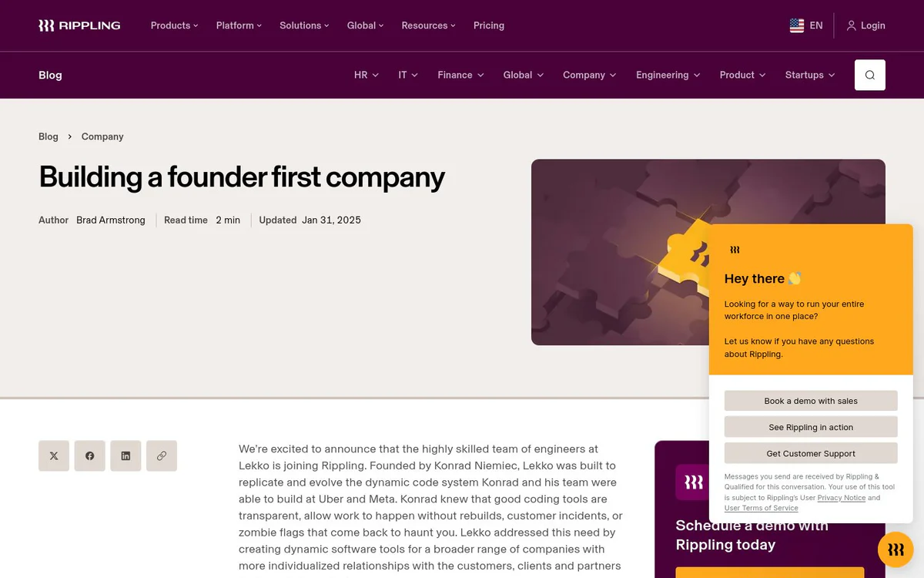924x578 pixels.
Task: Open the Engineering blog category dropdown
Action: point(668,75)
